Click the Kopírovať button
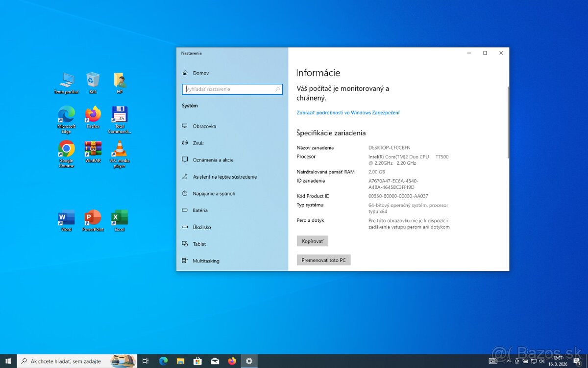 pos(312,241)
